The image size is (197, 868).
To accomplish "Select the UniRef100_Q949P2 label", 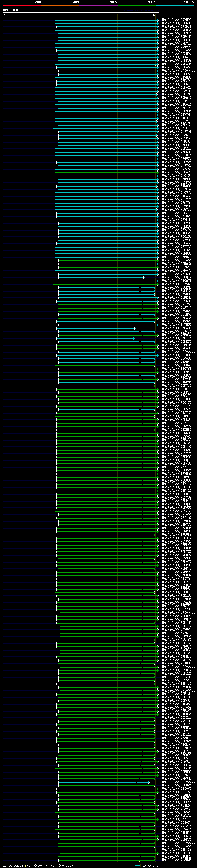I will pos(176,47).
